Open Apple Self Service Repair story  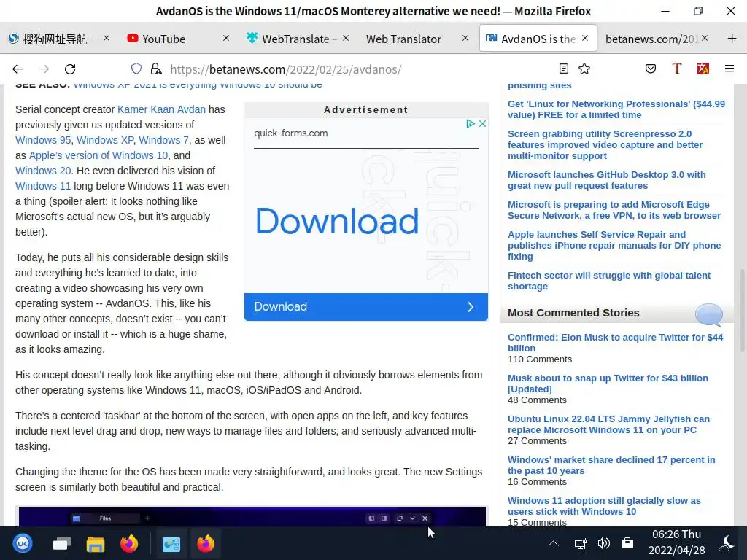click(x=614, y=245)
